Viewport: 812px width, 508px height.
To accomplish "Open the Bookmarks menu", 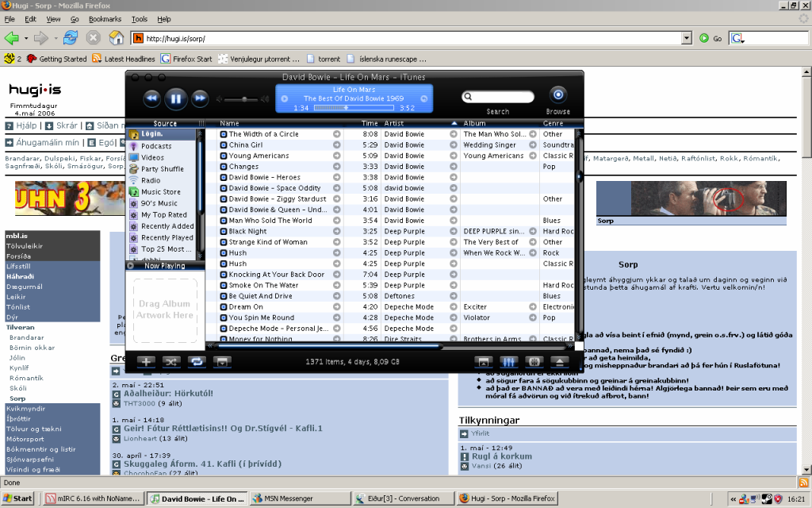I will [105, 19].
